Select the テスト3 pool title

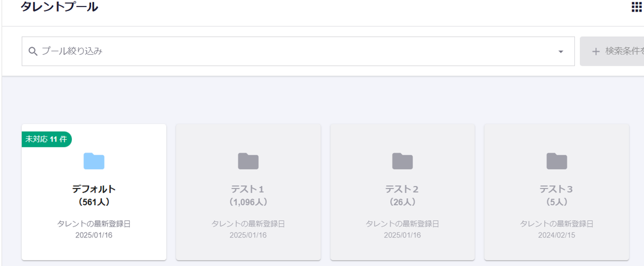click(x=557, y=189)
